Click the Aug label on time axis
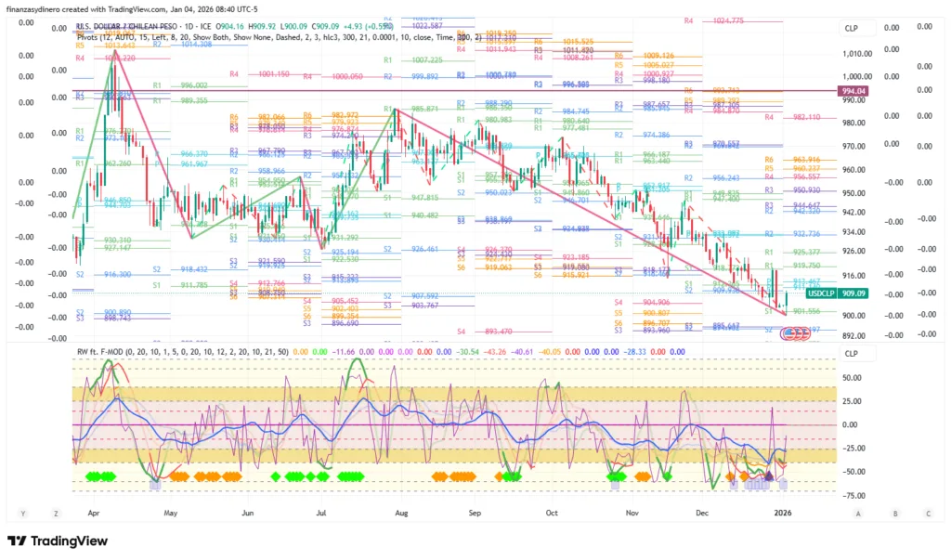Image resolution: width=951 pixels, height=560 pixels. pos(400,512)
